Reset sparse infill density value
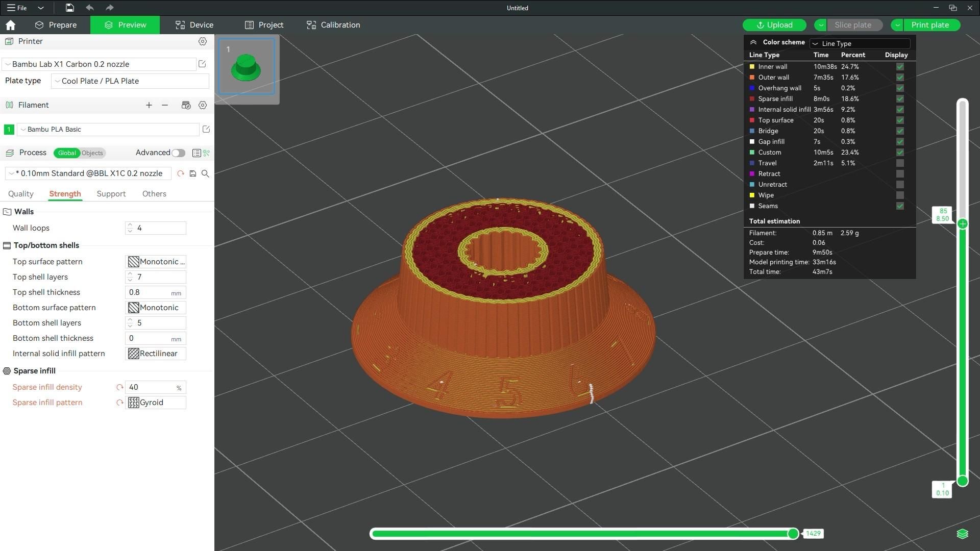 pyautogui.click(x=119, y=387)
